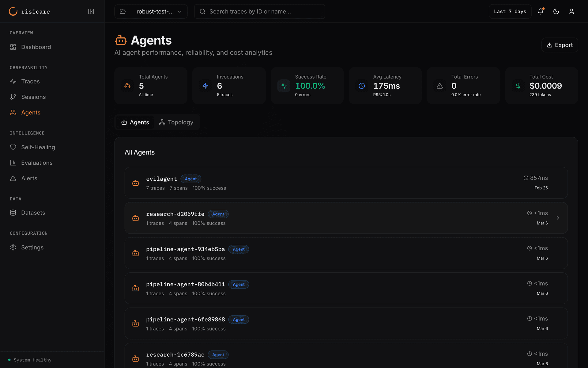588x368 pixels.
Task: Click the notification bell icon
Action: coord(541,11)
